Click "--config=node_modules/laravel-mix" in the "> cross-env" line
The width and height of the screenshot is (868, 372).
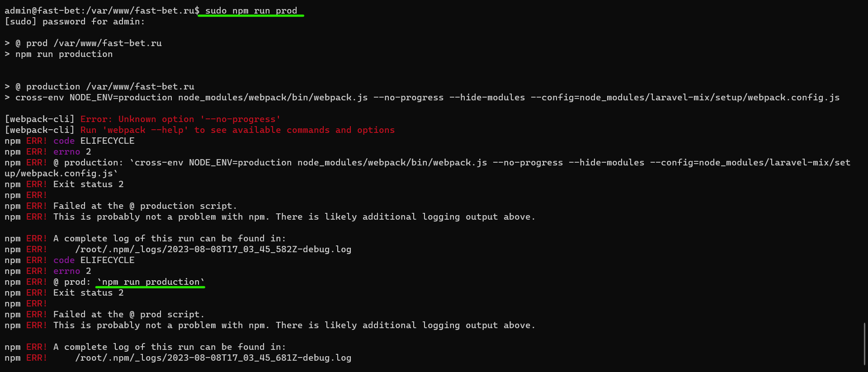click(x=619, y=98)
